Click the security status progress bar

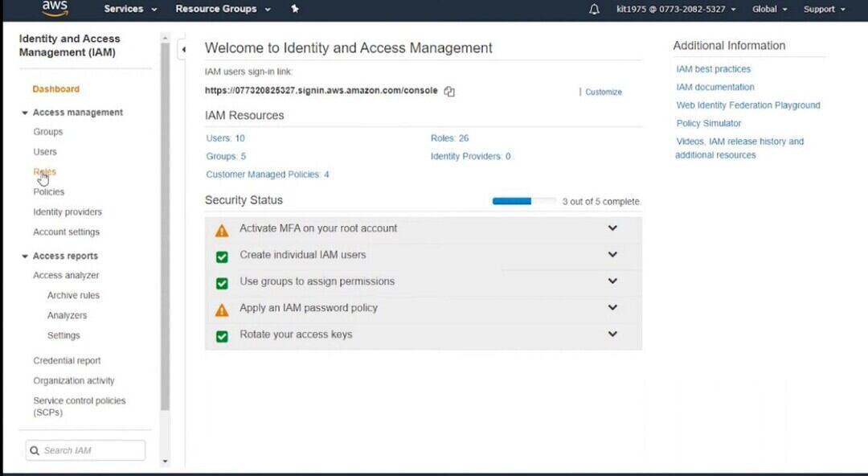[523, 201]
